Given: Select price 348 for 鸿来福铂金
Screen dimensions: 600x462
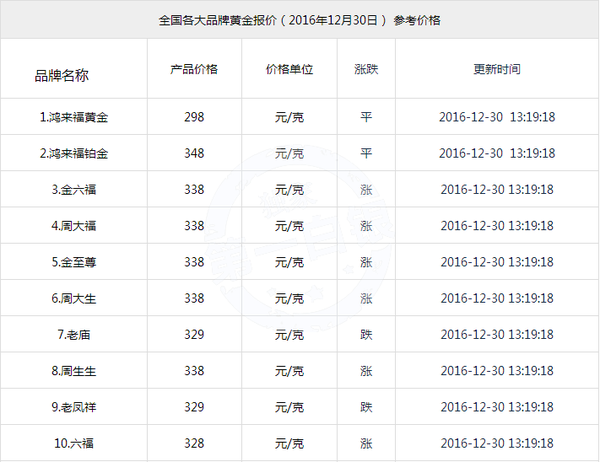Looking at the screenshot, I should [x=194, y=153].
